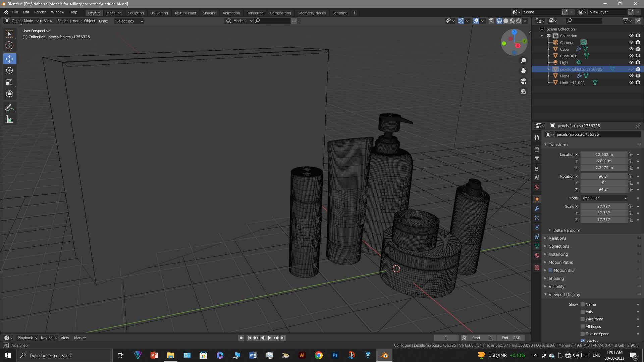Hide the Cube object in viewport
Viewport: 644px width, 362px height.
tap(631, 49)
